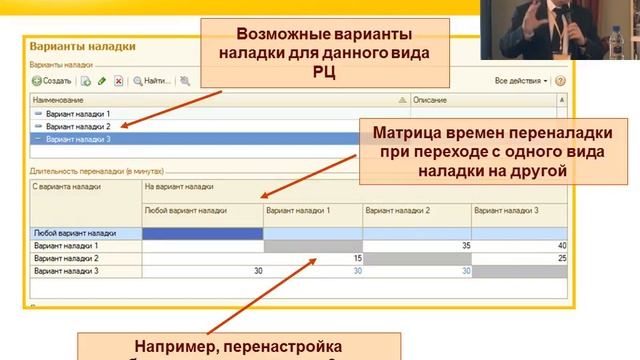This screenshot has height=360, width=640.
Task: Select the Вариант наладки 2 matrix row label
Action: (x=86, y=259)
